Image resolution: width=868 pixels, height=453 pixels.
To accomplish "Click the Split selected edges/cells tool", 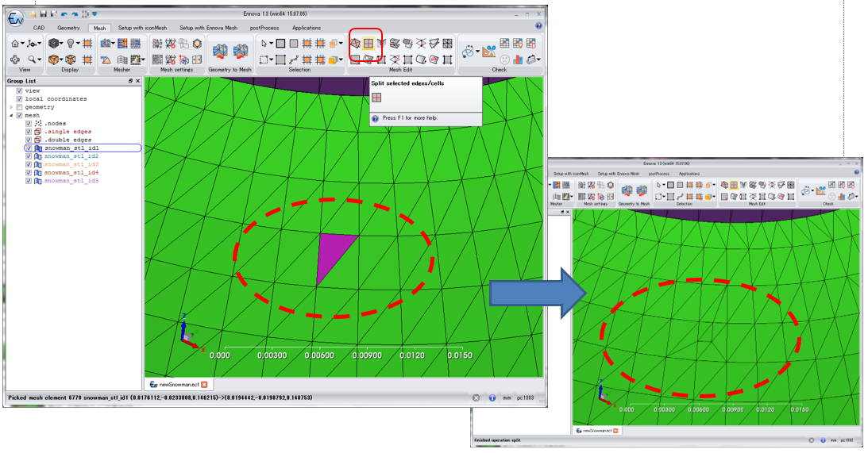I will coord(368,44).
